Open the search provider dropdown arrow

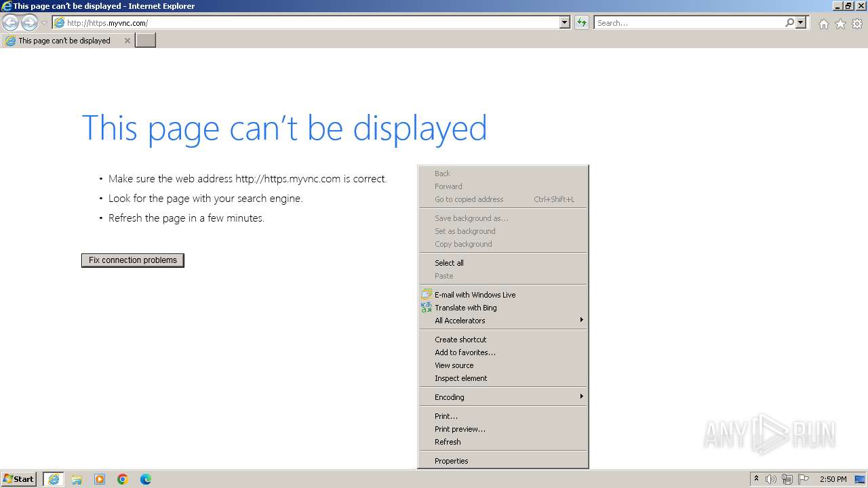(801, 22)
